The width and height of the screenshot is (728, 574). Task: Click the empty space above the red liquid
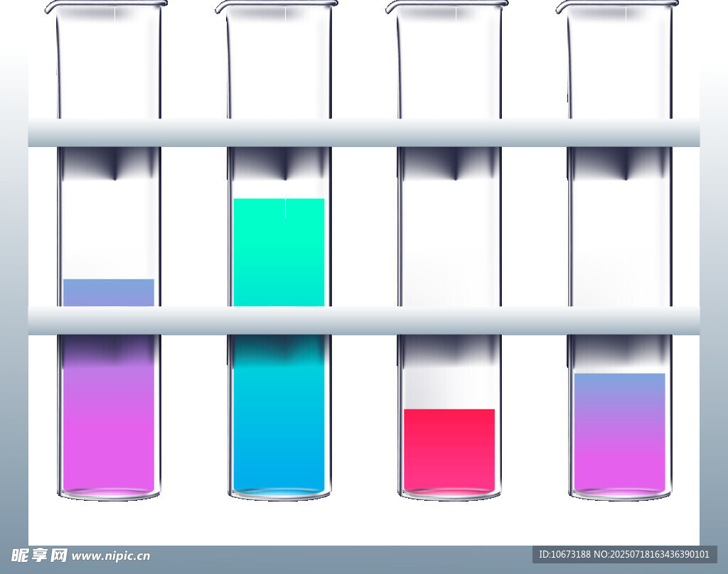coord(449,387)
